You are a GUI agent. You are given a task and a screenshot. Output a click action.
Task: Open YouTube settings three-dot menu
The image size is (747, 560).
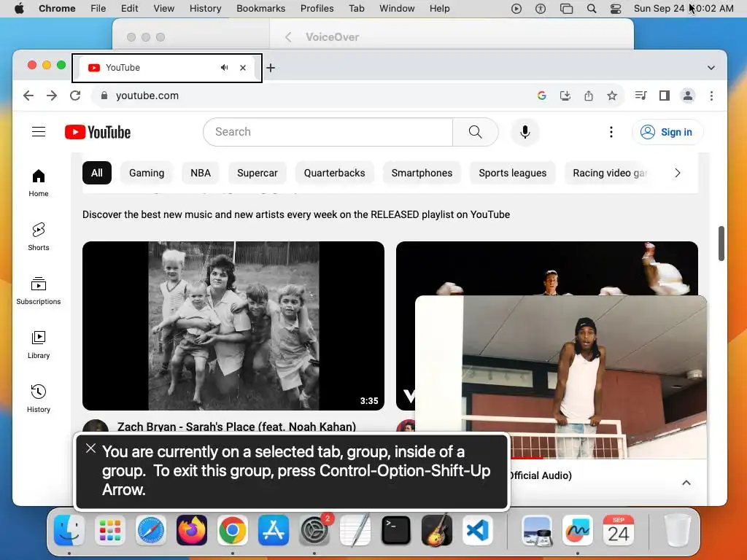point(611,132)
